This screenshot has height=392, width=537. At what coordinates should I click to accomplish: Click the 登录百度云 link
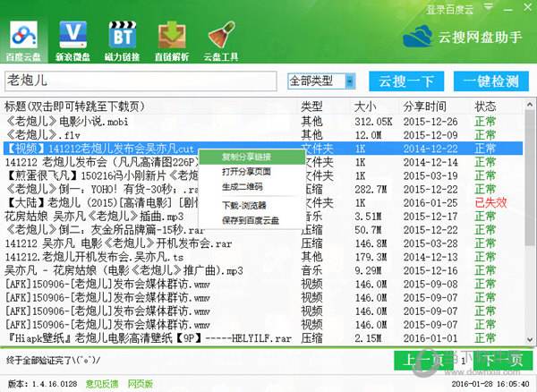coord(449,10)
